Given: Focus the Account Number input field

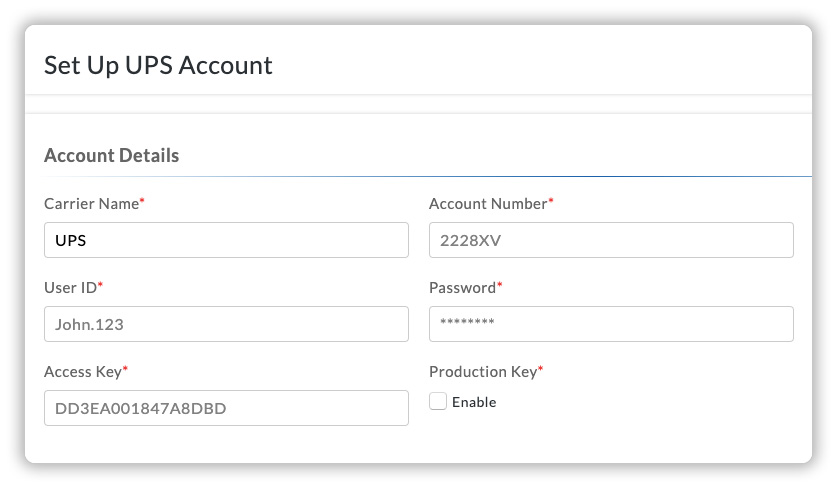Looking at the screenshot, I should [611, 240].
